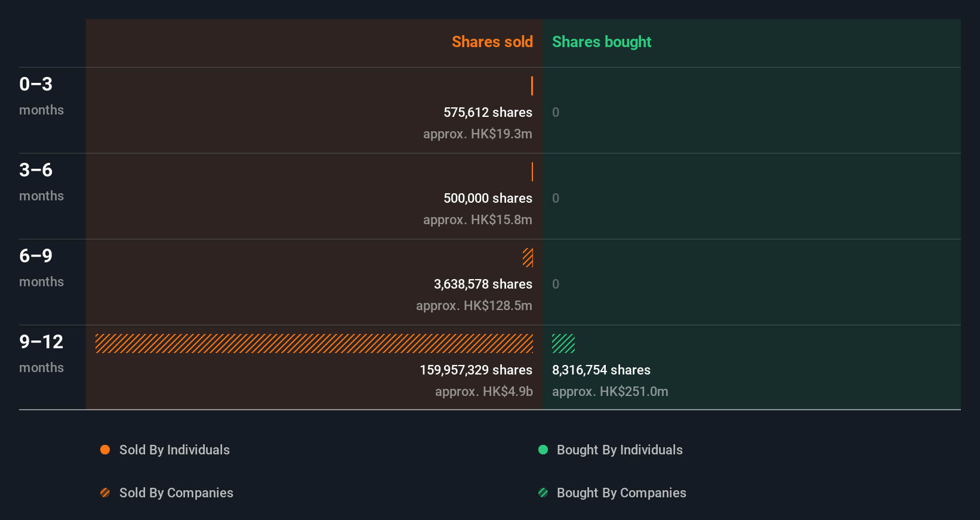Select the Bought By Companies legend label

[x=621, y=493]
